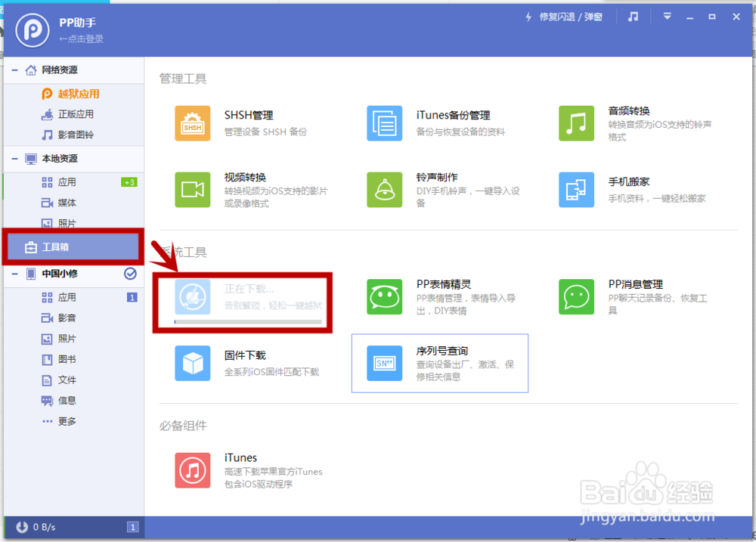
Task: Open the SHSH管理 tool icon
Action: tap(192, 123)
